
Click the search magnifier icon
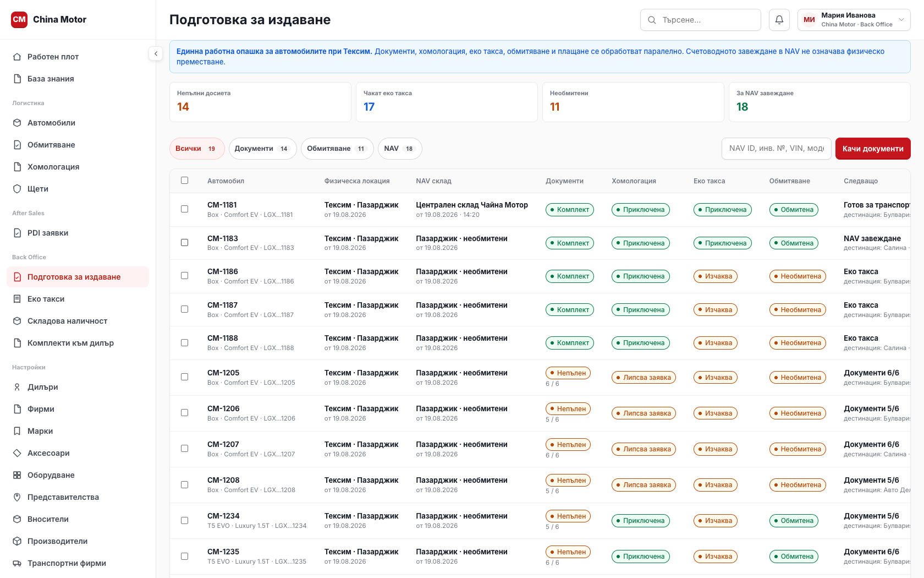(x=652, y=20)
